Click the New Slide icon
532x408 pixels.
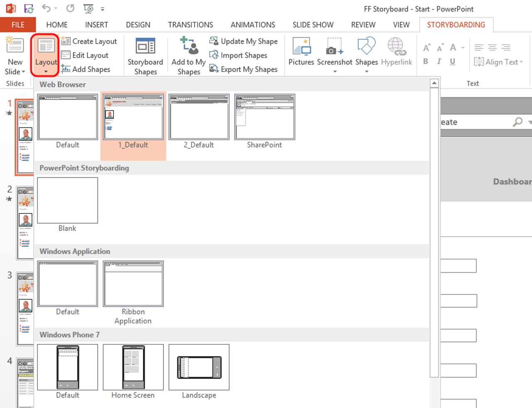point(14,45)
